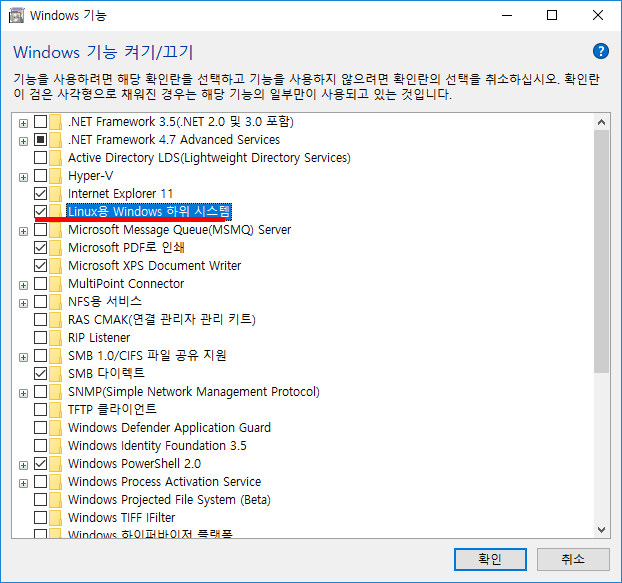
Task: Expand .NET Framework 4.7 Advanced Services node
Action: pyautogui.click(x=23, y=141)
